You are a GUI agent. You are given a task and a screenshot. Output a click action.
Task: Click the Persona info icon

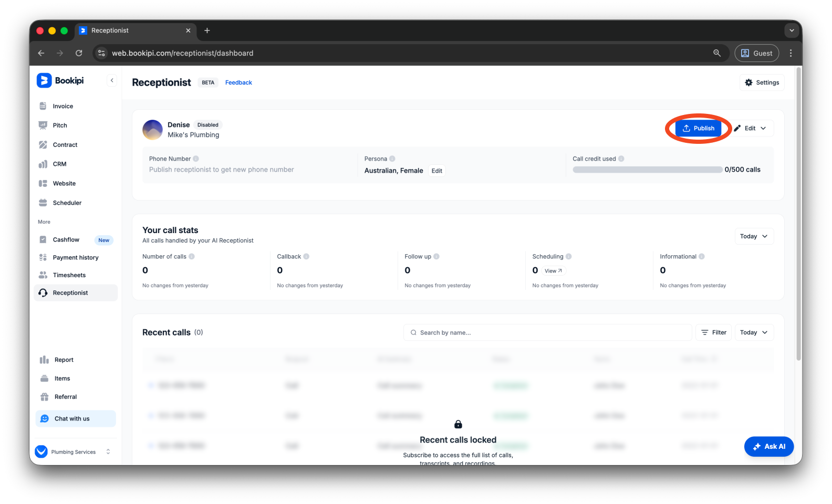click(x=392, y=159)
